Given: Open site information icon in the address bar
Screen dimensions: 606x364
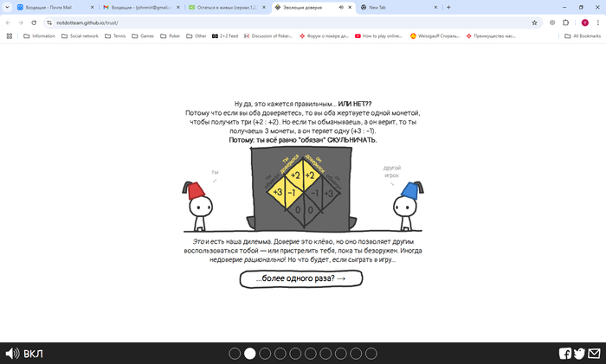Looking at the screenshot, I should click(49, 22).
